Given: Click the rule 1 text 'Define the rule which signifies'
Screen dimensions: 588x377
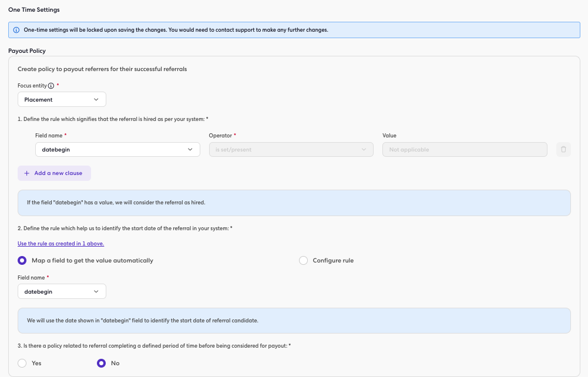Looking at the screenshot, I should [x=113, y=119].
